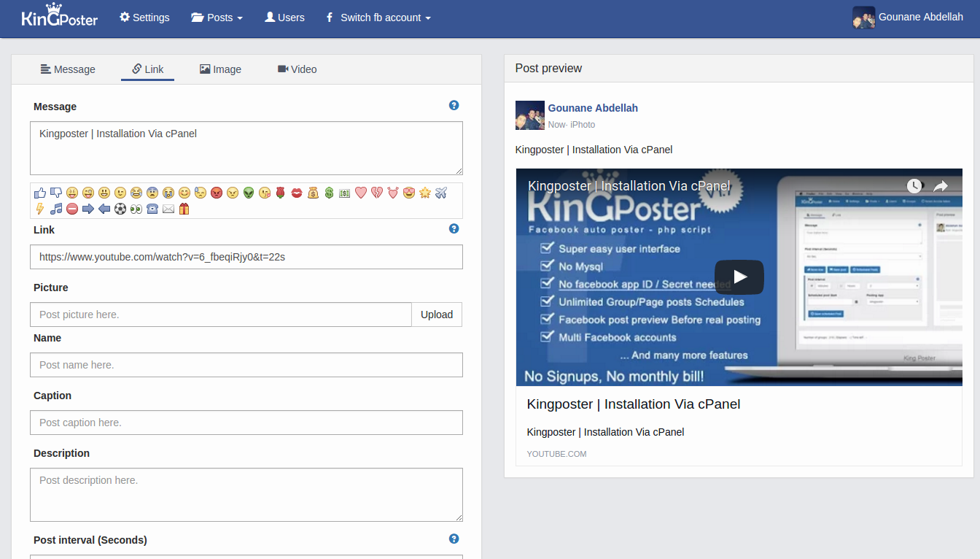Insert the lightning bolt emoji
Viewport: 980px width, 559px height.
[x=40, y=209]
